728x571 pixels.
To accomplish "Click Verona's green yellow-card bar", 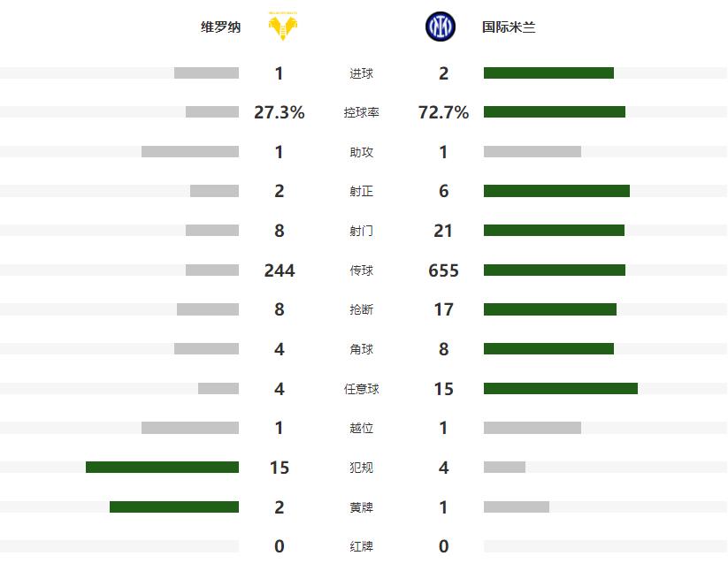I will (173, 506).
